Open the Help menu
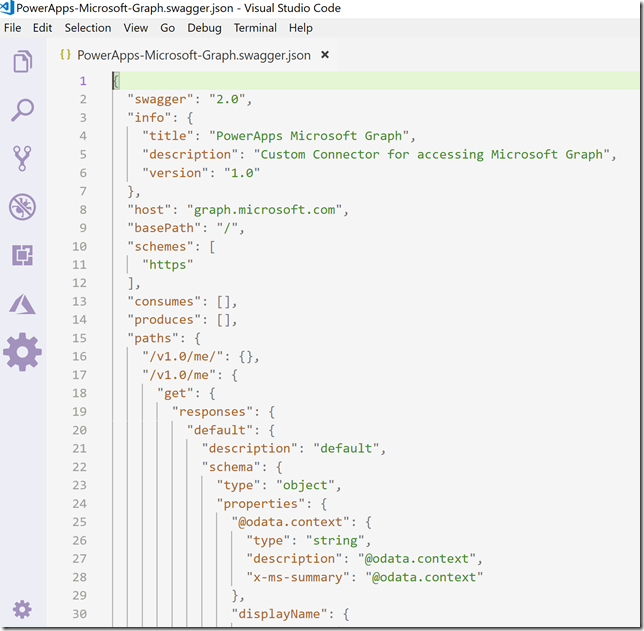 click(301, 28)
